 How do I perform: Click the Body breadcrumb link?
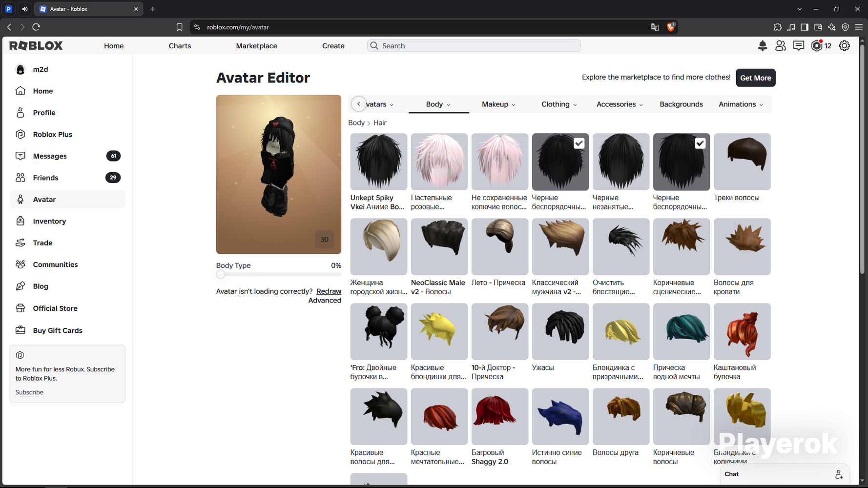(356, 123)
